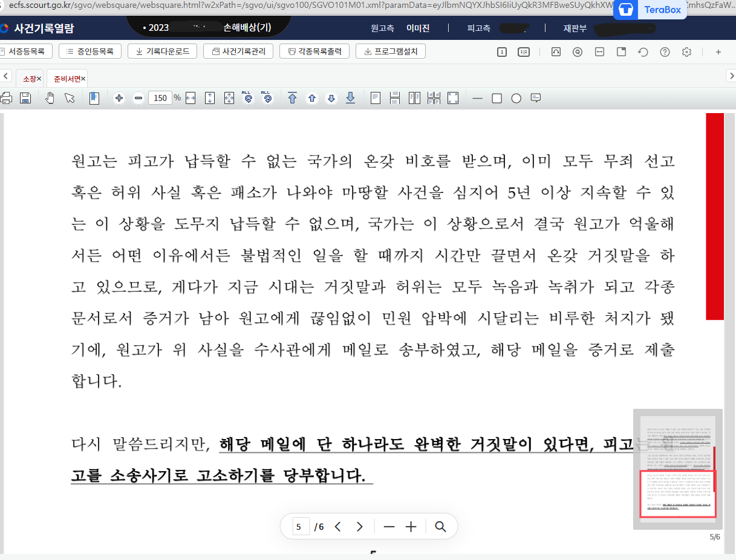Image resolution: width=736 pixels, height=560 pixels.
Task: Select the circle annotation tool
Action: pyautogui.click(x=515, y=97)
